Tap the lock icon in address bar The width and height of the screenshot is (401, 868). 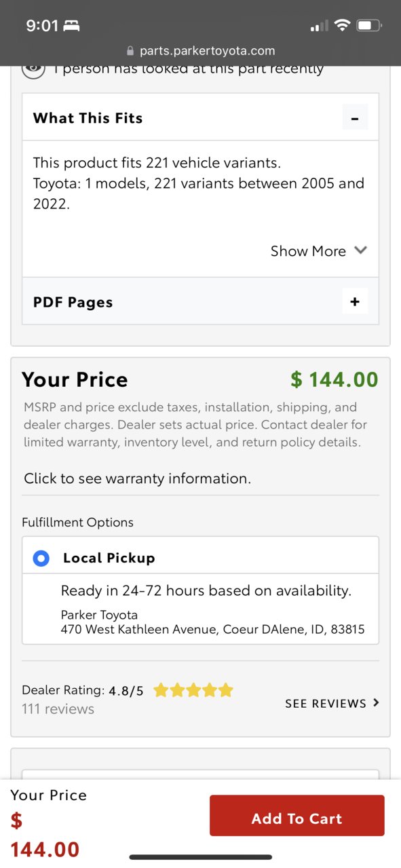[x=131, y=51]
